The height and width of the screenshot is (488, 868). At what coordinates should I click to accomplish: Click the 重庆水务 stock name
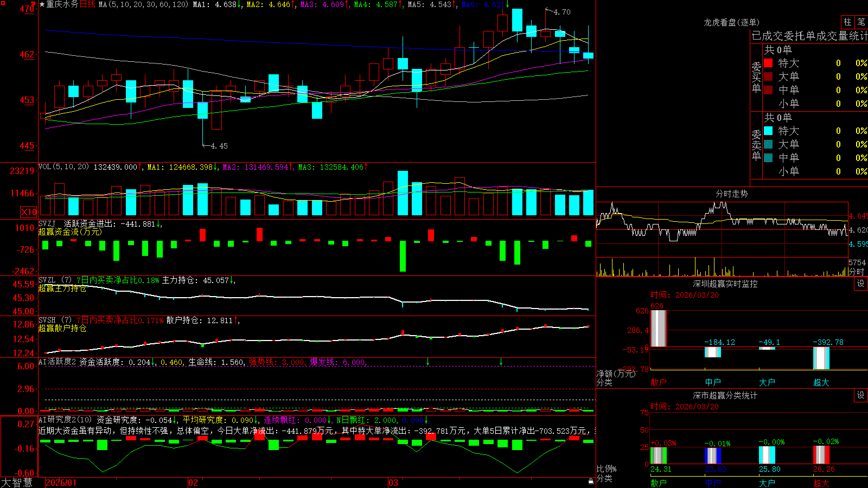pos(62,4)
